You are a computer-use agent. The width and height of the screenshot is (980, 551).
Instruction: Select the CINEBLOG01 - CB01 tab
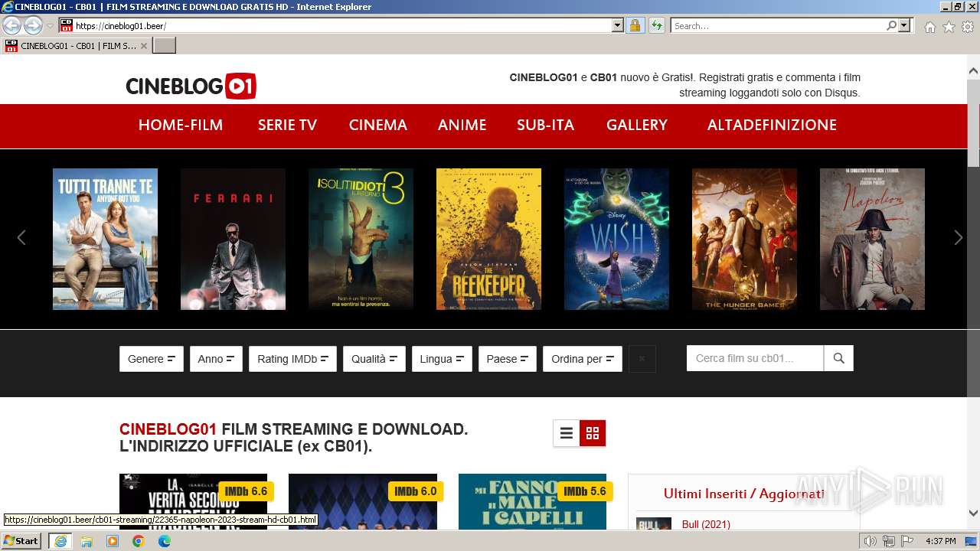(75, 45)
